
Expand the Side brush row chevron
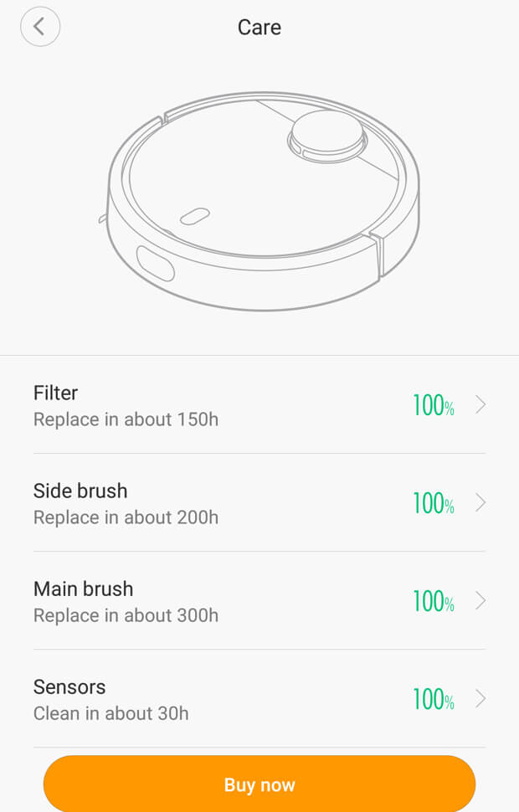tap(480, 503)
